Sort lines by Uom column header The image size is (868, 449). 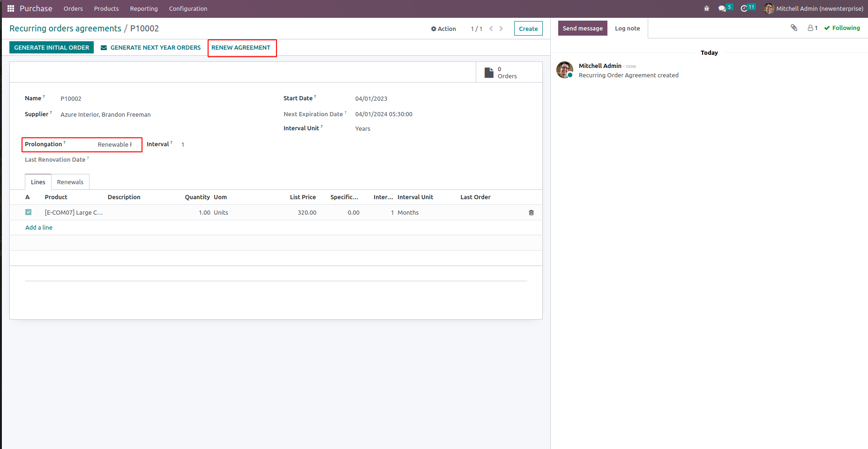coord(220,197)
